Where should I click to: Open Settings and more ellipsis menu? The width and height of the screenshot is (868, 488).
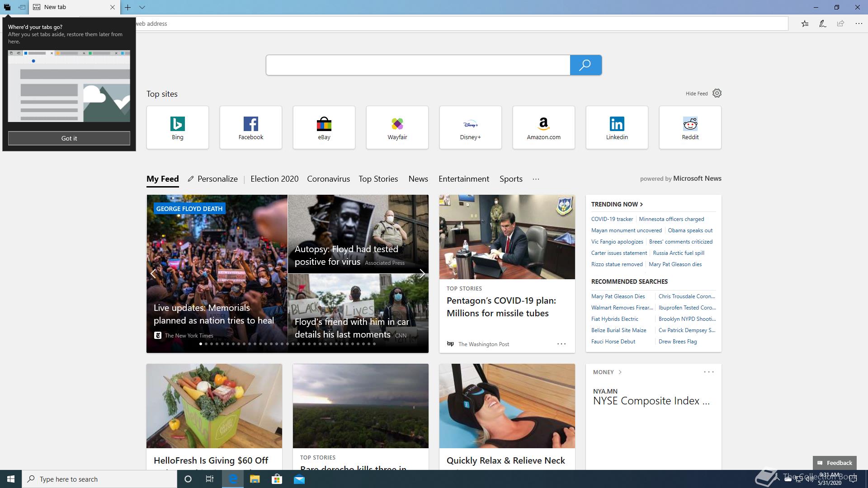(859, 23)
